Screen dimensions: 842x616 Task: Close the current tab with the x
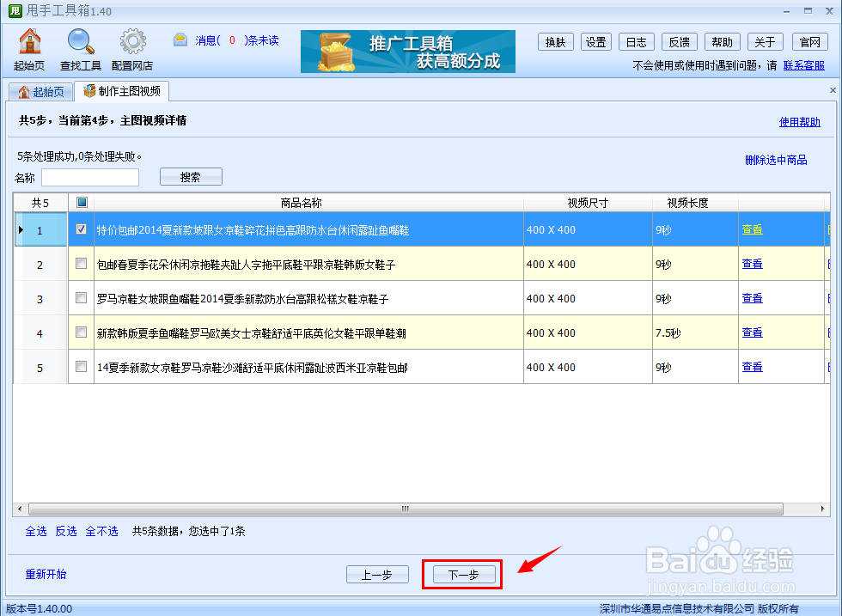pos(833,90)
